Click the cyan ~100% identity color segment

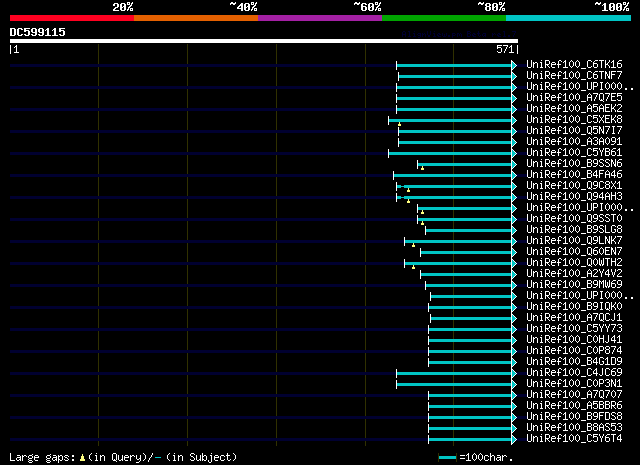(x=569, y=18)
